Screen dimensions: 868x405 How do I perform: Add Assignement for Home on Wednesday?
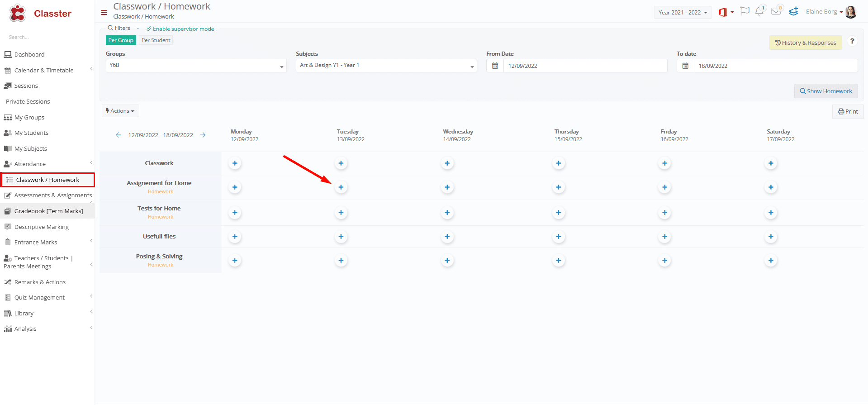[x=447, y=187]
